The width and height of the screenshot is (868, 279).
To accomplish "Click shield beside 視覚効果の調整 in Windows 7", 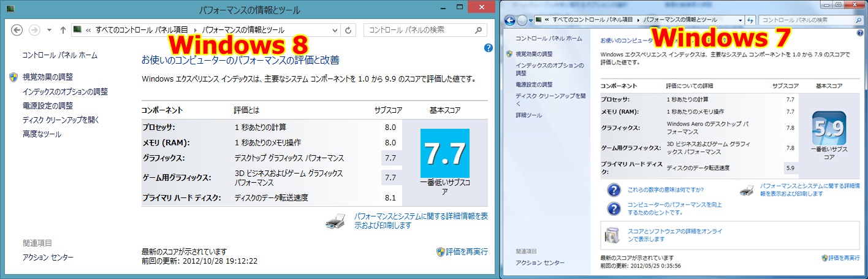I will pyautogui.click(x=510, y=54).
